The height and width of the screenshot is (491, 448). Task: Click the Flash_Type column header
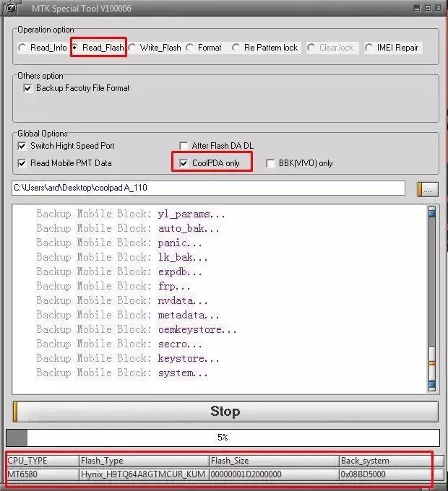[x=144, y=461]
